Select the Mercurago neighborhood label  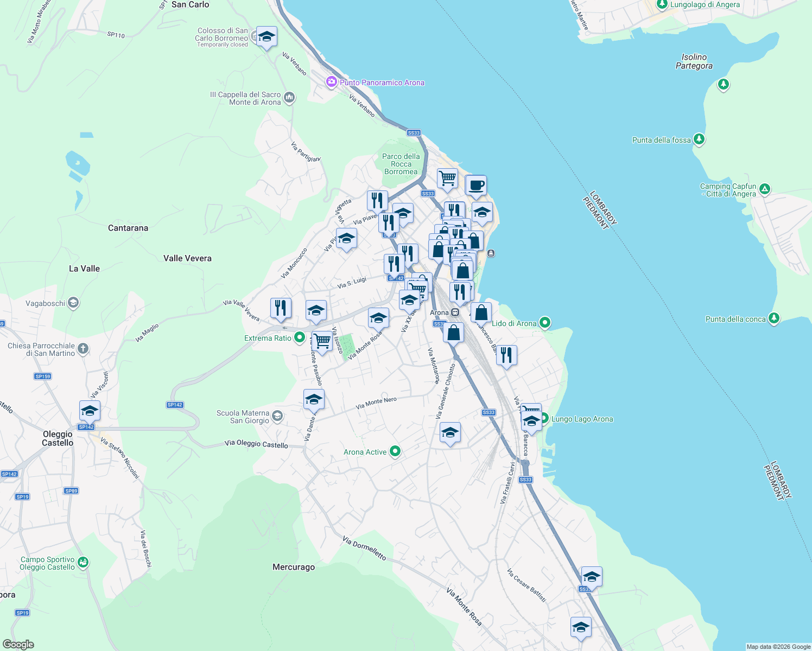click(294, 567)
